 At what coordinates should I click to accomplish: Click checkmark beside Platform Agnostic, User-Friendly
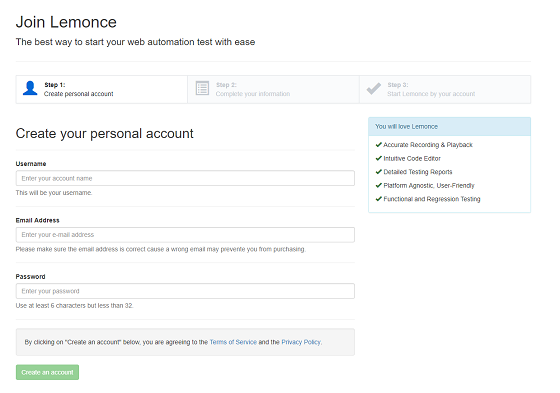379,185
